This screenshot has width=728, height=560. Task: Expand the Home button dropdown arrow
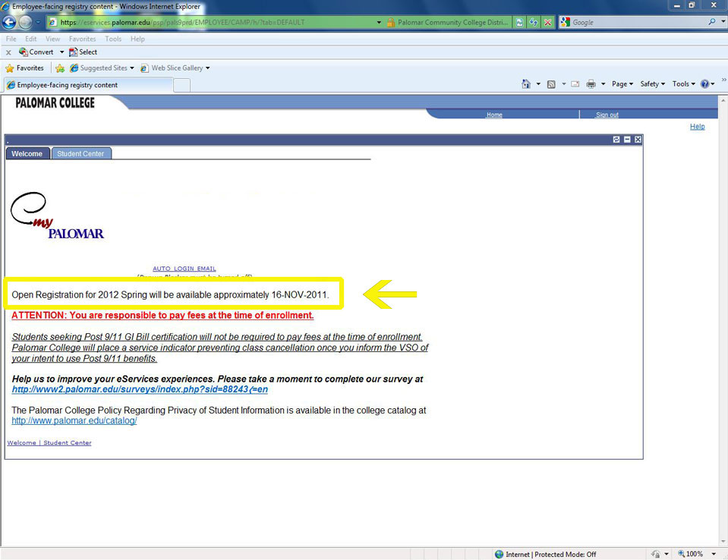[x=538, y=84]
